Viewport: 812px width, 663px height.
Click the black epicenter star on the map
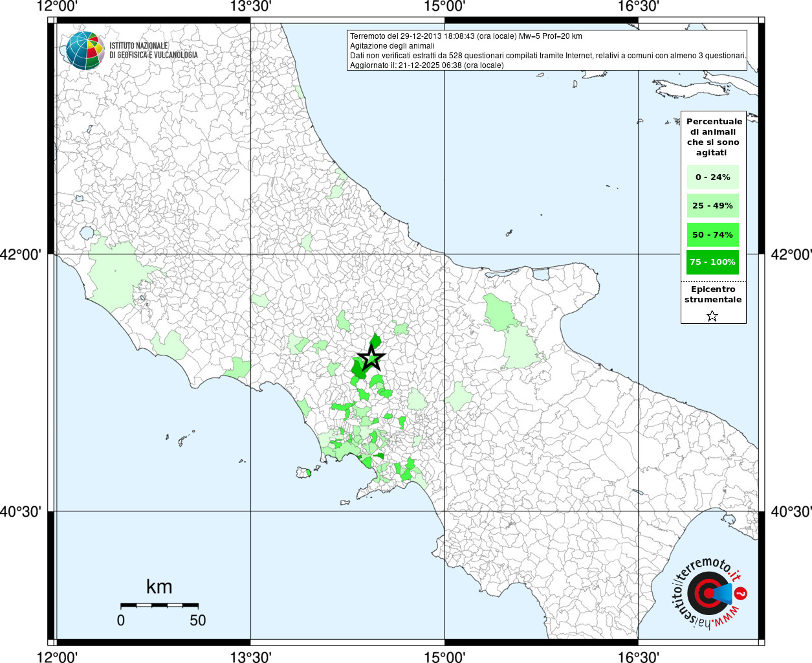tap(371, 357)
